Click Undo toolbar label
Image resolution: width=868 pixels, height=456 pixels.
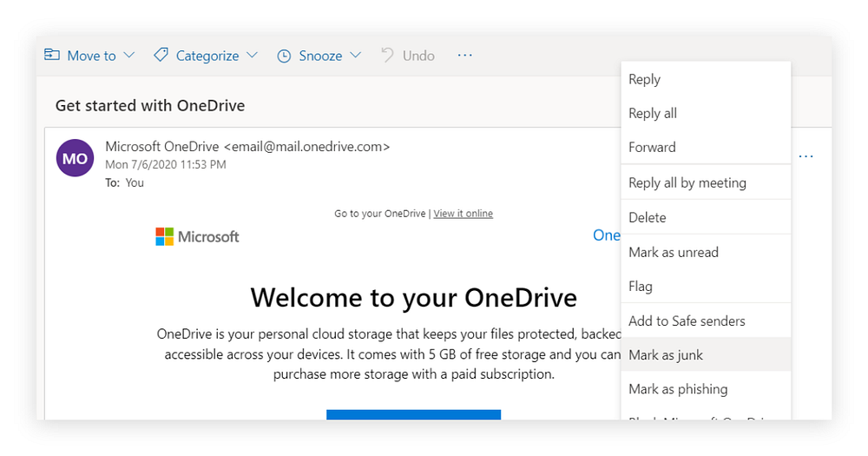coord(418,56)
